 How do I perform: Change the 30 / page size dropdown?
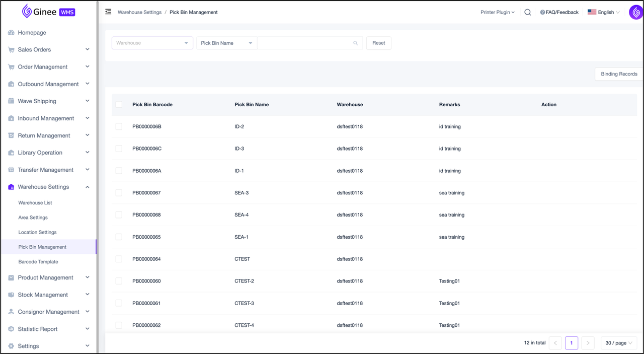tap(618, 343)
